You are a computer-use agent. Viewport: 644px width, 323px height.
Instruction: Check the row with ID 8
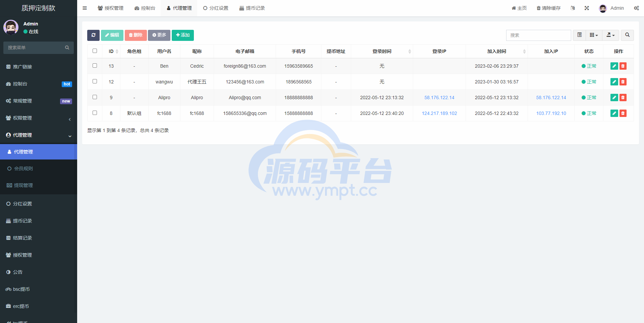tap(95, 113)
